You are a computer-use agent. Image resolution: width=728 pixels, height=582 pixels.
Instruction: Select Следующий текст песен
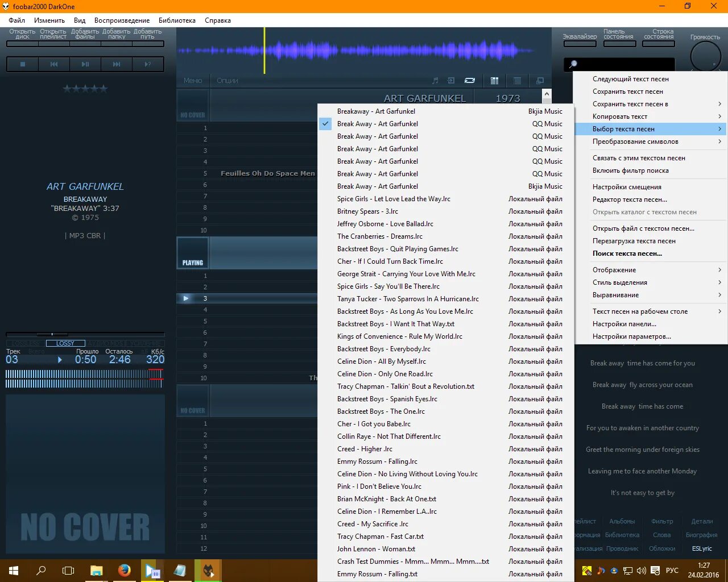651,79
